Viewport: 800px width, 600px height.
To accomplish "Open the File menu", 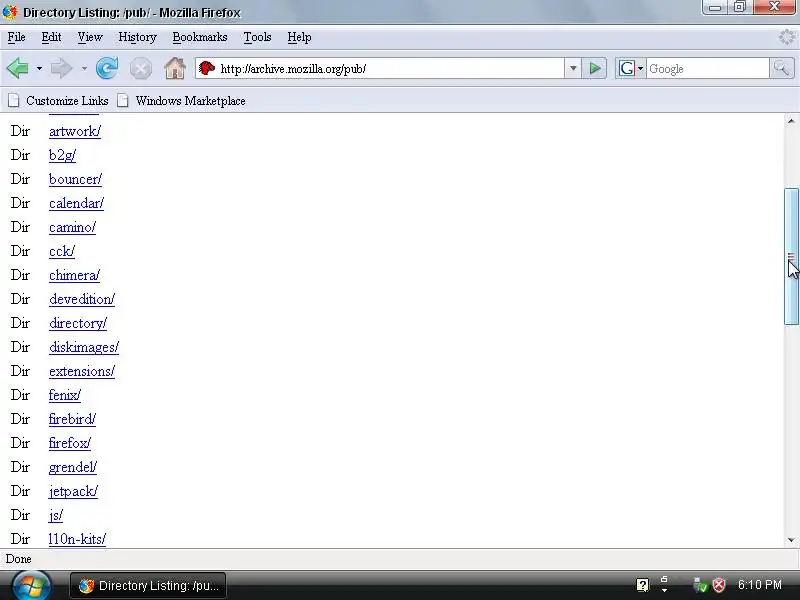I will coord(16,37).
